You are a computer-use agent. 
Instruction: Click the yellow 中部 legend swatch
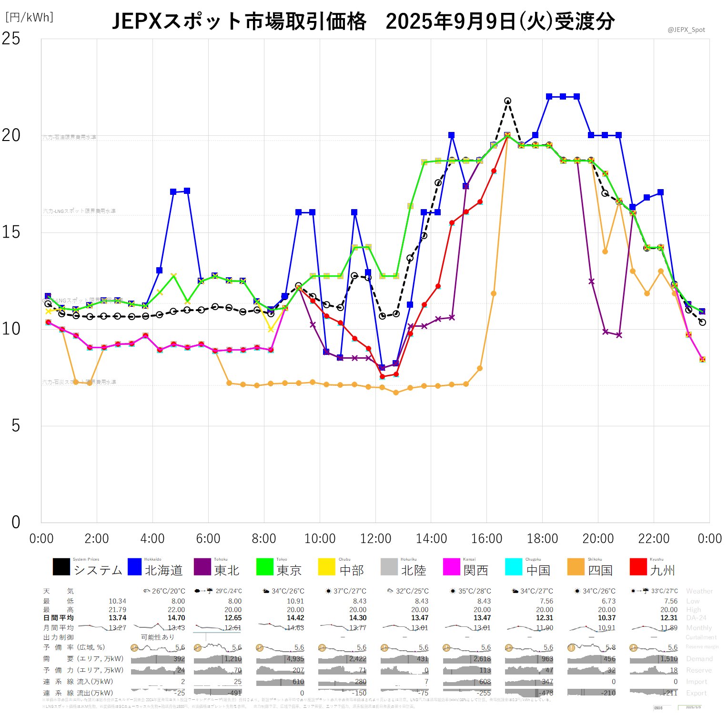pyautogui.click(x=327, y=567)
